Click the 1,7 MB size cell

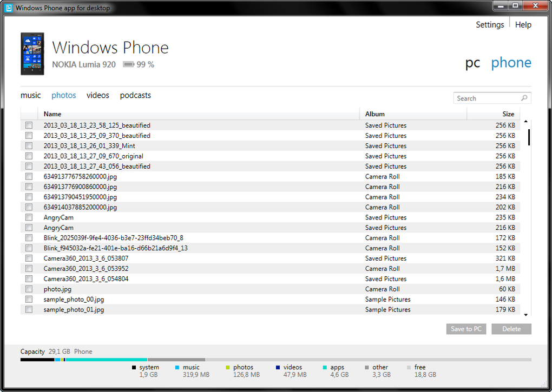pos(505,269)
